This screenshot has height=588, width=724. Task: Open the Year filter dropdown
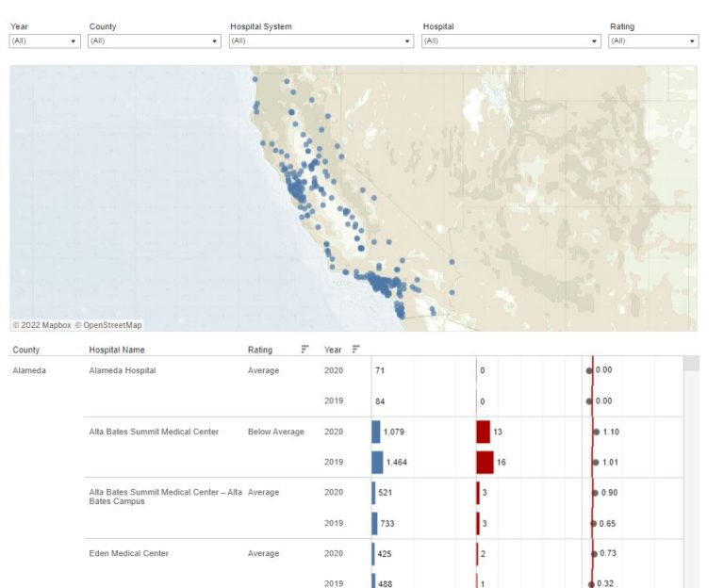pos(44,41)
